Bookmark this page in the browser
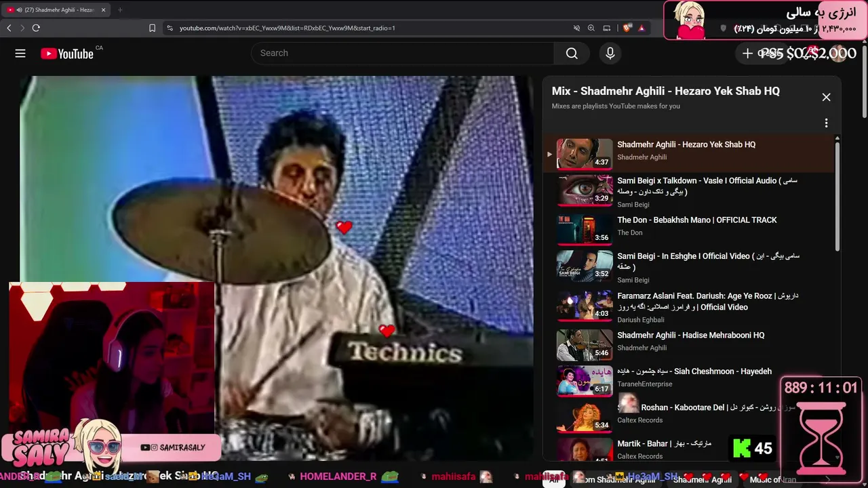The image size is (868, 488). click(x=152, y=28)
